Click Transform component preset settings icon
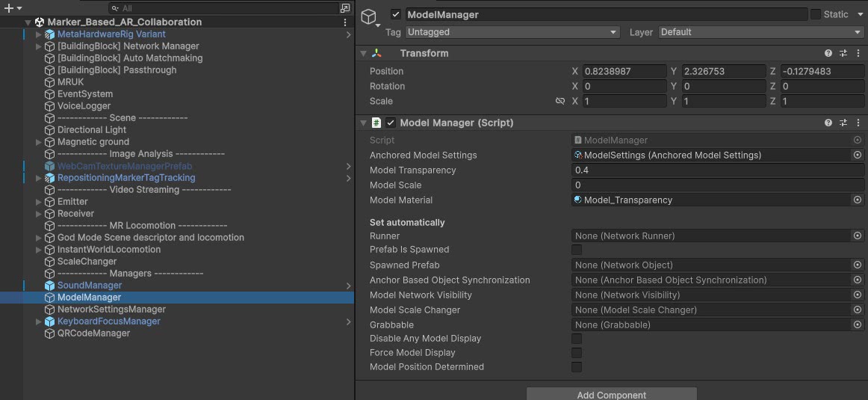 pyautogui.click(x=843, y=54)
